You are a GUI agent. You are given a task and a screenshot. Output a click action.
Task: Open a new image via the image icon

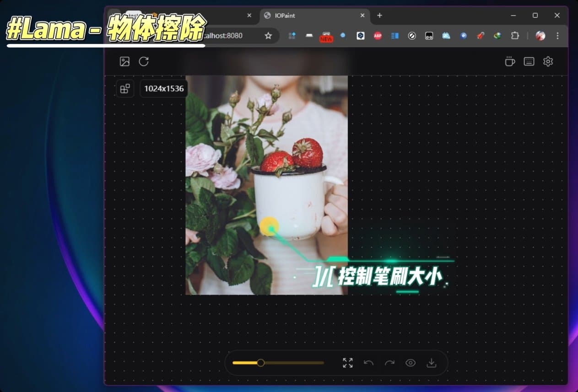point(124,61)
